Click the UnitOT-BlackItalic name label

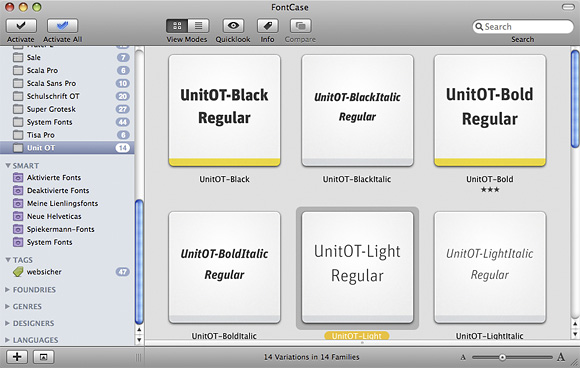(x=357, y=179)
